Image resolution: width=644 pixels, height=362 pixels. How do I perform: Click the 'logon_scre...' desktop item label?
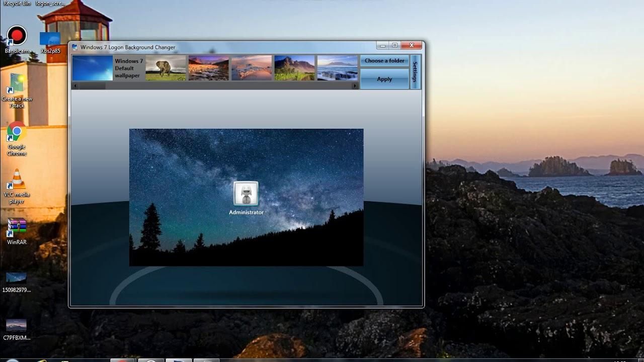point(51,3)
